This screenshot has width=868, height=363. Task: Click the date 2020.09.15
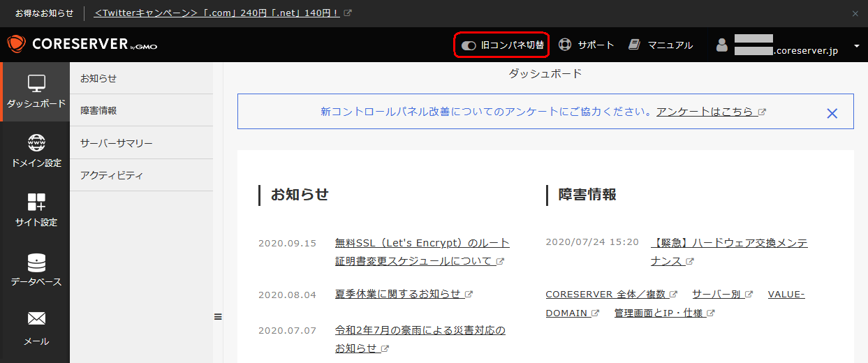pos(287,244)
